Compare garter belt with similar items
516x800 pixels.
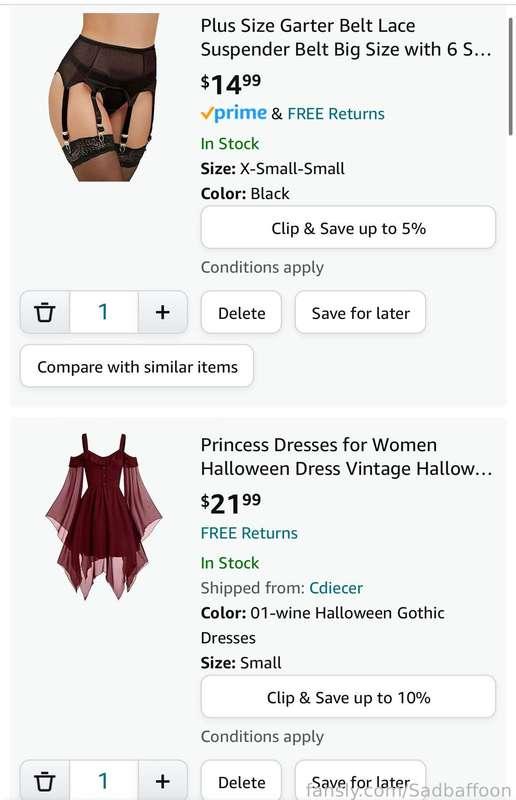pyautogui.click(x=137, y=366)
